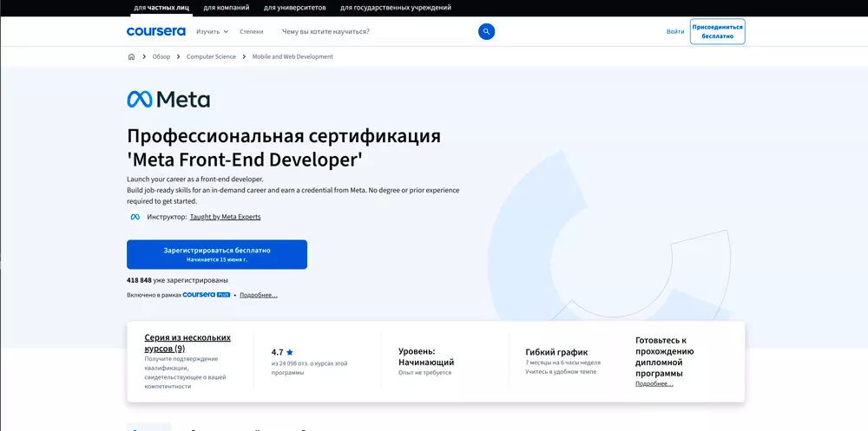Screen dimensions: 868x431
Task: Open Серия из нескольких курсов (9) link
Action: pyautogui.click(x=187, y=343)
